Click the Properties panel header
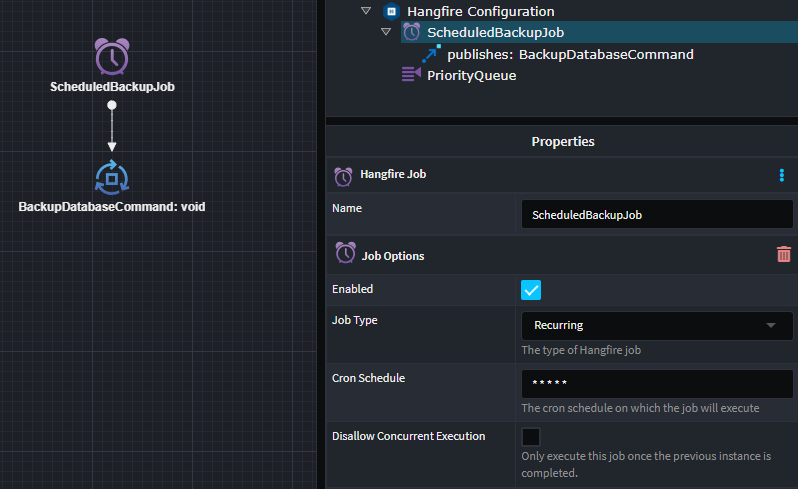Screen dimensions: 798x489 562,142
